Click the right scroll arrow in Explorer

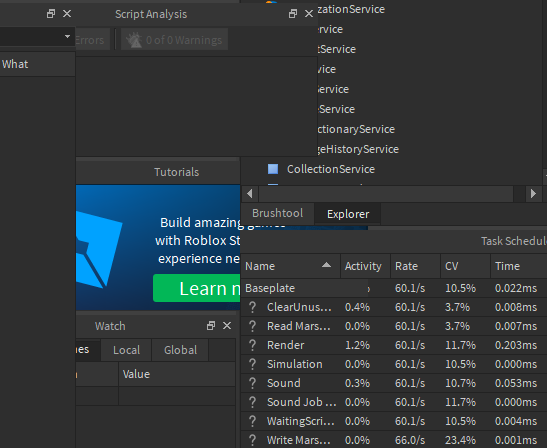click(x=533, y=194)
